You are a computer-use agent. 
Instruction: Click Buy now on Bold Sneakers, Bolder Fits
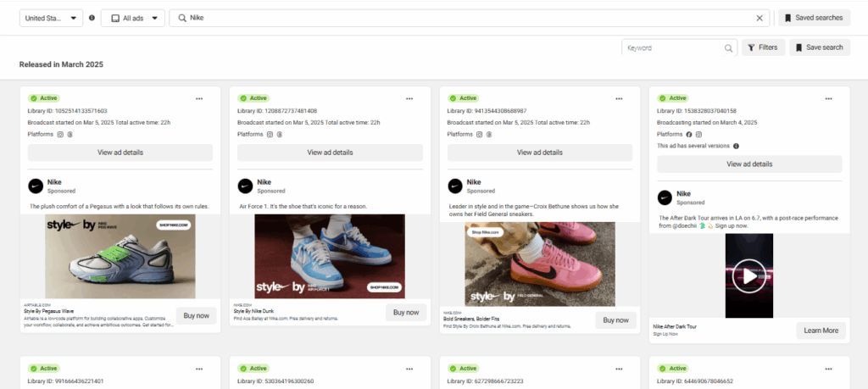[615, 320]
